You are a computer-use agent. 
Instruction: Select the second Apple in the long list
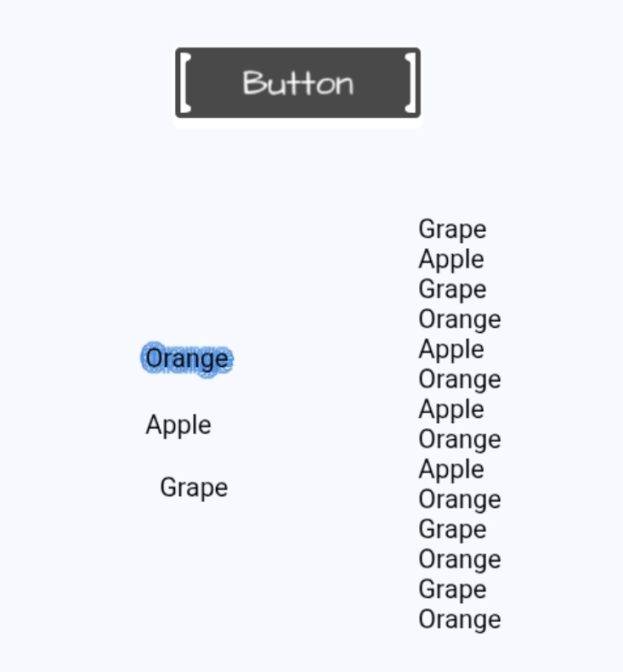[451, 349]
